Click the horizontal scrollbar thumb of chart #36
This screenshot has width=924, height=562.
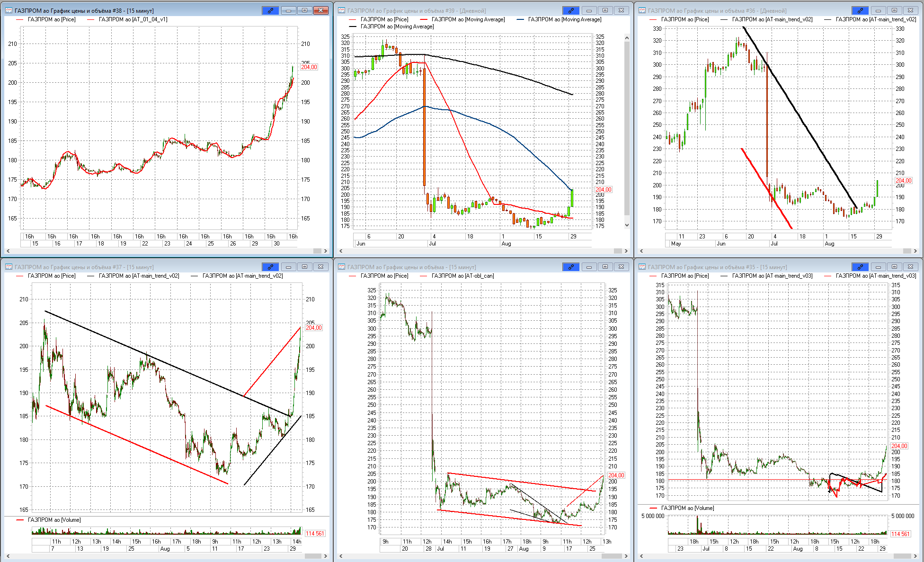(907, 251)
